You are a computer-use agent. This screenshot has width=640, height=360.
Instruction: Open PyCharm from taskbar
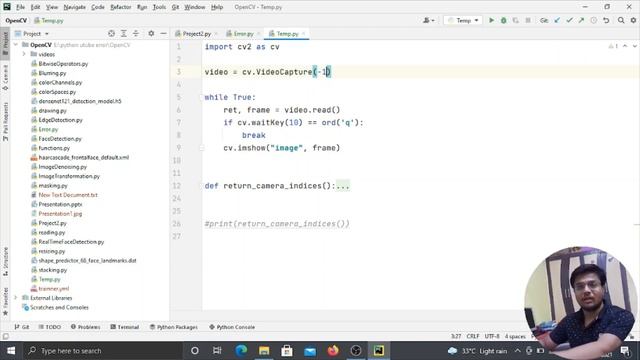tap(379, 351)
